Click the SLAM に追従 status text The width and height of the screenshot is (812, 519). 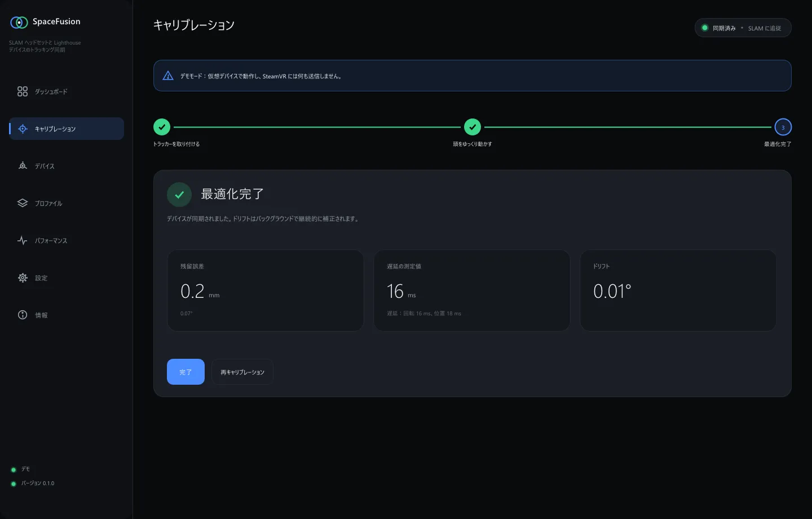765,28
